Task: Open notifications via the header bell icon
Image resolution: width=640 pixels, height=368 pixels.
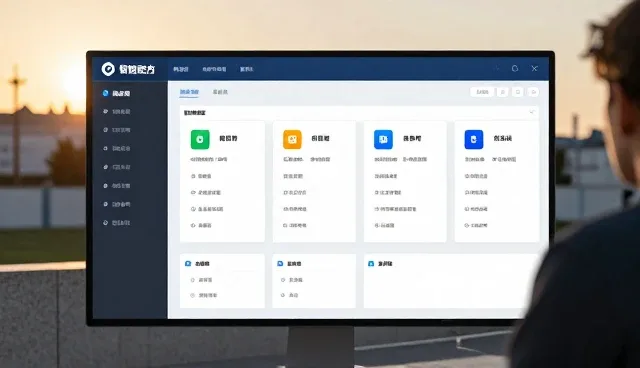Action: pos(515,69)
